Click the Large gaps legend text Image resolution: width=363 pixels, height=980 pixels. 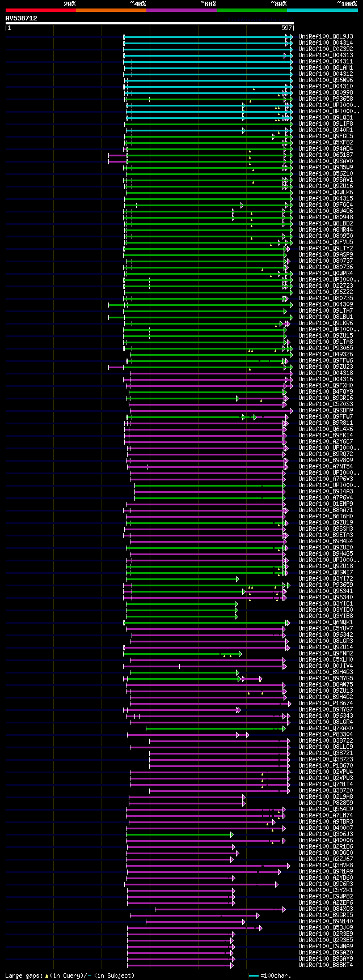[x=70, y=975]
